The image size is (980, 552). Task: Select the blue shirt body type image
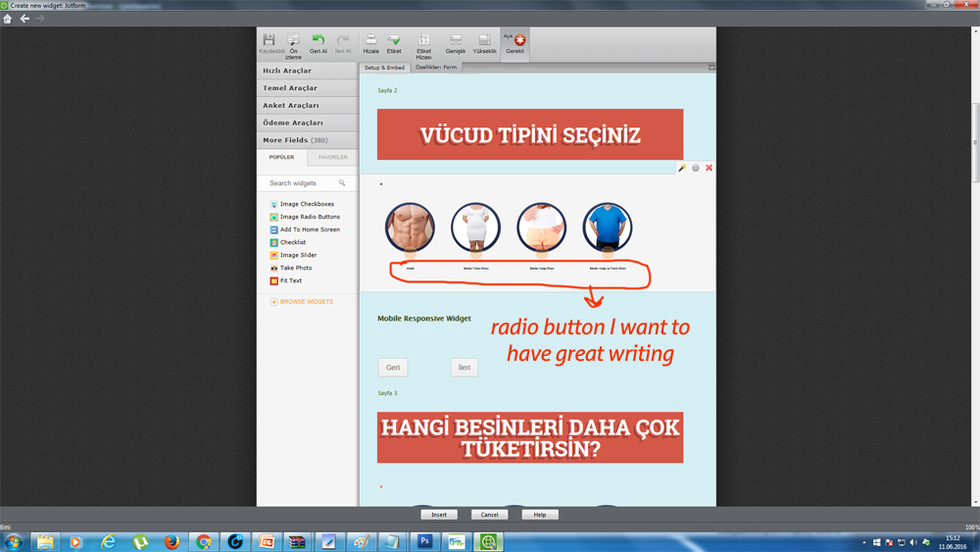(x=607, y=227)
